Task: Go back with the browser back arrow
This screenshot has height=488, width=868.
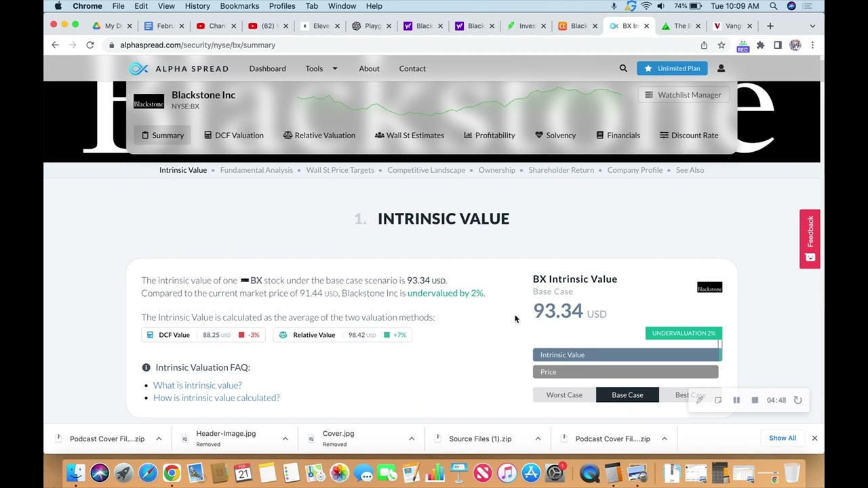Action: click(x=55, y=45)
